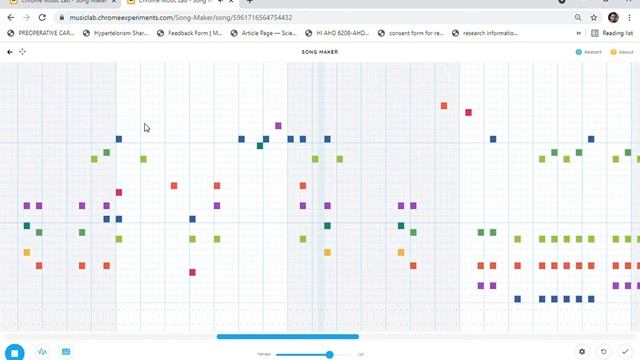
Task: Open the Feedback Form bookmark
Action: click(190, 33)
